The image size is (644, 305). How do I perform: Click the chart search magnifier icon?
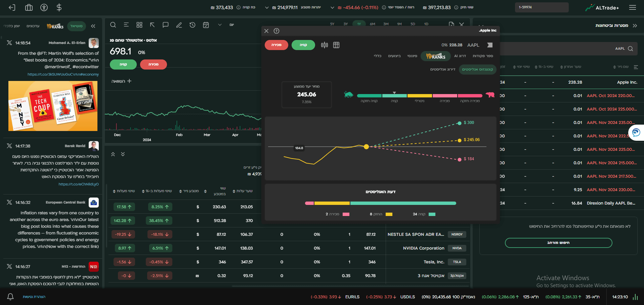pyautogui.click(x=113, y=25)
